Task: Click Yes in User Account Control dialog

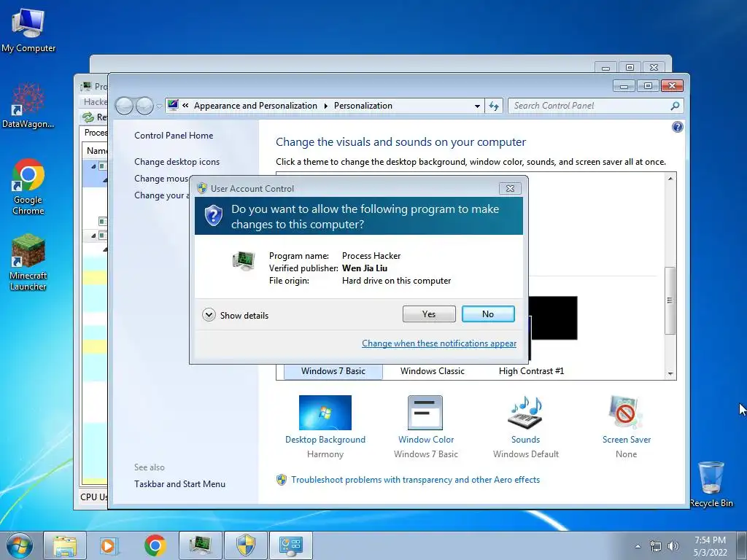Action: coord(429,314)
